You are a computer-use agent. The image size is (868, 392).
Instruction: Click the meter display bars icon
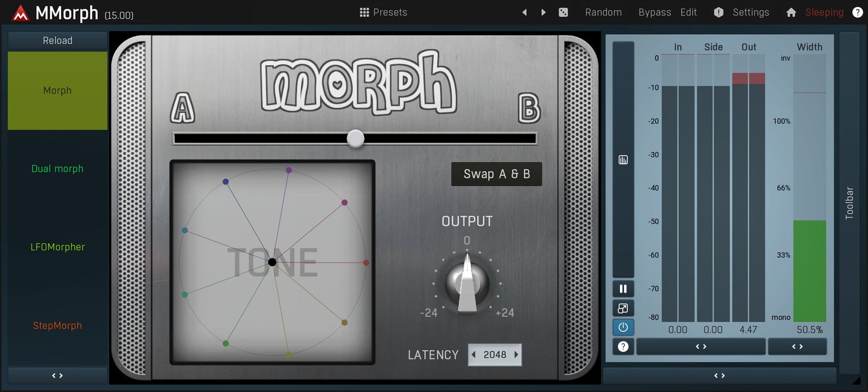click(x=623, y=159)
